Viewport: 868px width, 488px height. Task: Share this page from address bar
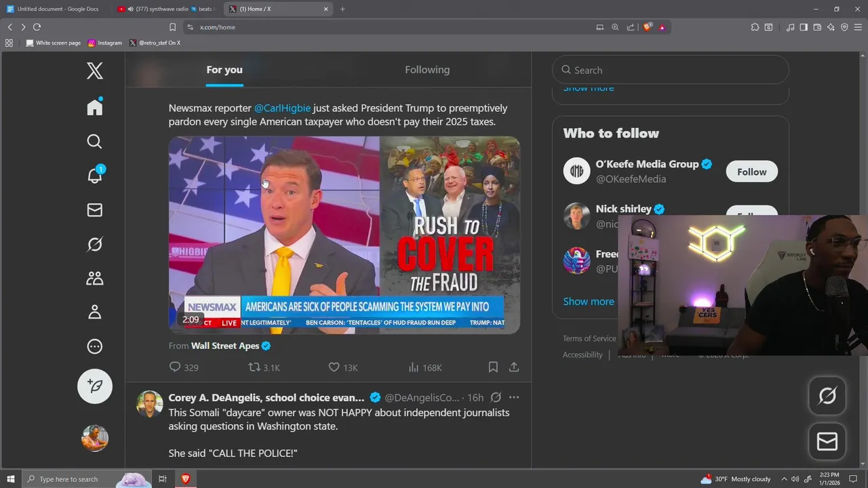pyautogui.click(x=631, y=27)
